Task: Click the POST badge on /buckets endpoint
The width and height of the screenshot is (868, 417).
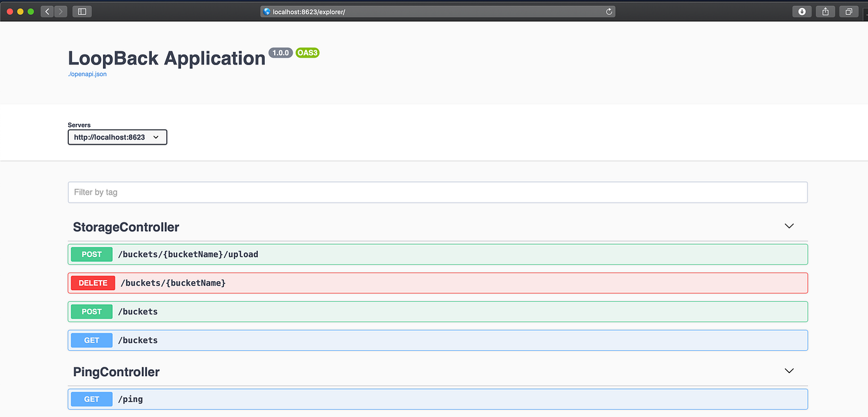Action: point(91,311)
